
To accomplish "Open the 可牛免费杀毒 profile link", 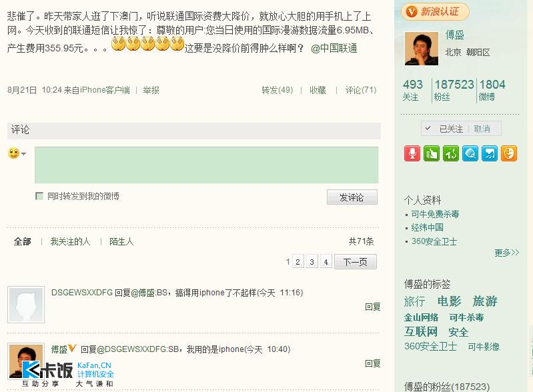I will (x=435, y=214).
